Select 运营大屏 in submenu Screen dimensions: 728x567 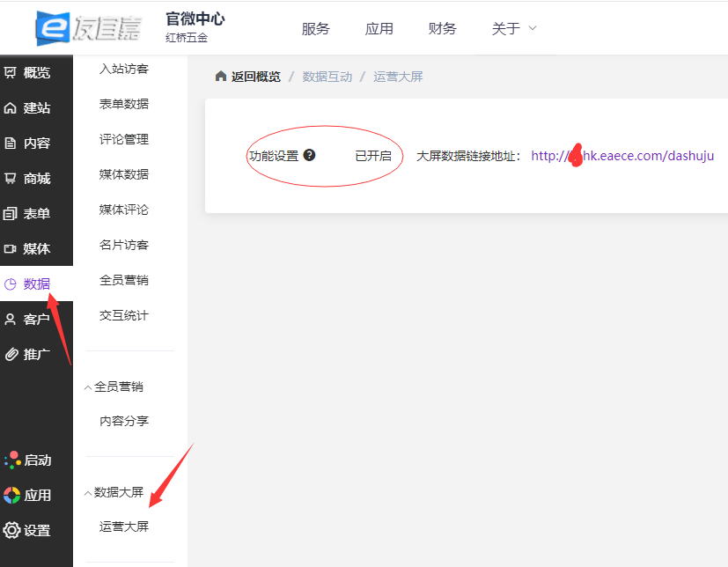click(123, 526)
